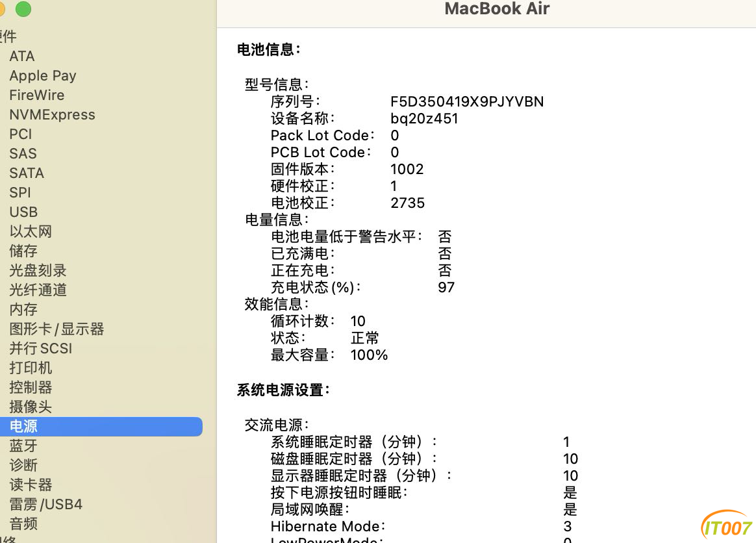Open the 读卡器 sidebar entry
The image size is (756, 543).
31,485
